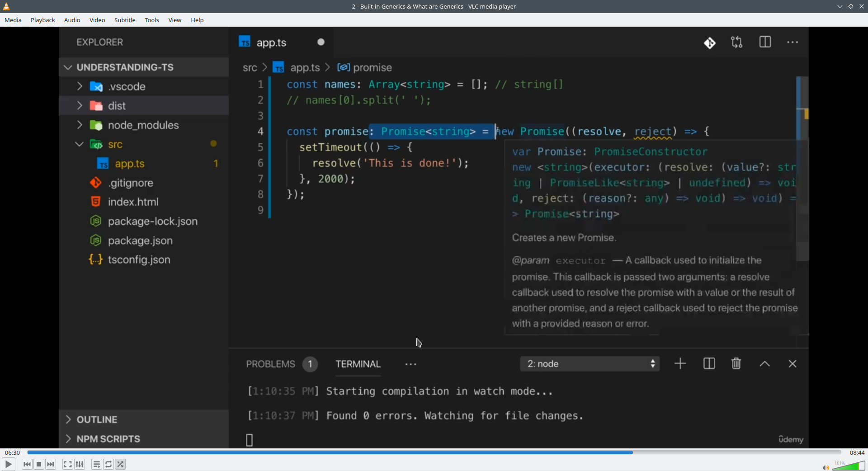Screen dimensions: 868x471
Task: Open VLC extended settings dialog
Action: 80,464
